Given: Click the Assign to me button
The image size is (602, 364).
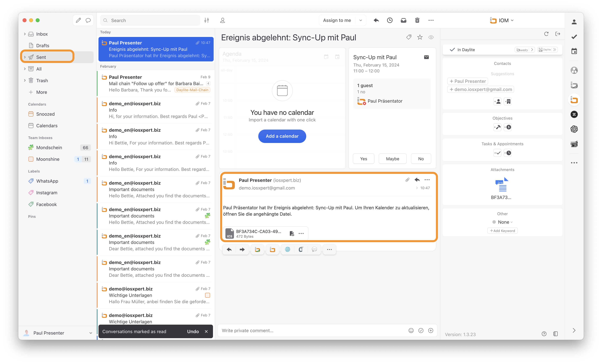Looking at the screenshot, I should [x=337, y=20].
